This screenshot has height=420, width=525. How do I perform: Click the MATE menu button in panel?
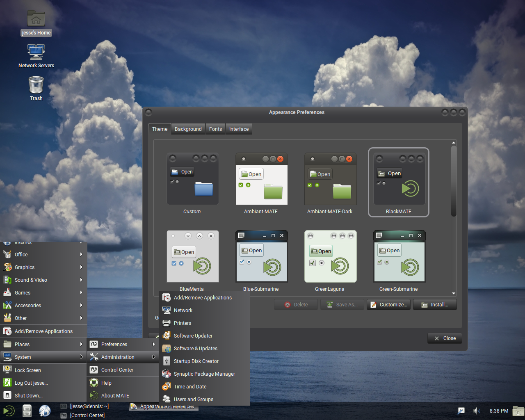coord(9,411)
